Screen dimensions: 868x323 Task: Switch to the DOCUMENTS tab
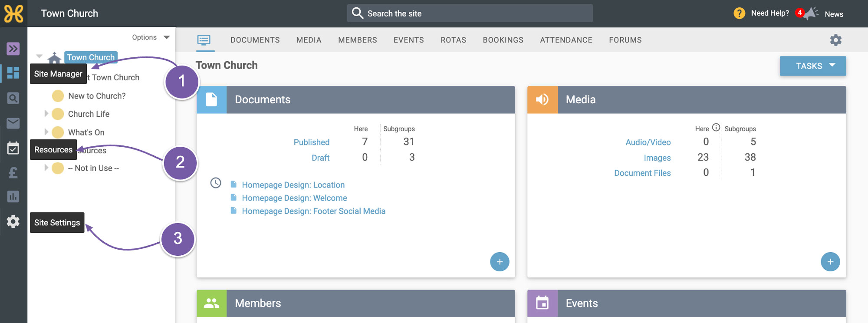pyautogui.click(x=255, y=40)
